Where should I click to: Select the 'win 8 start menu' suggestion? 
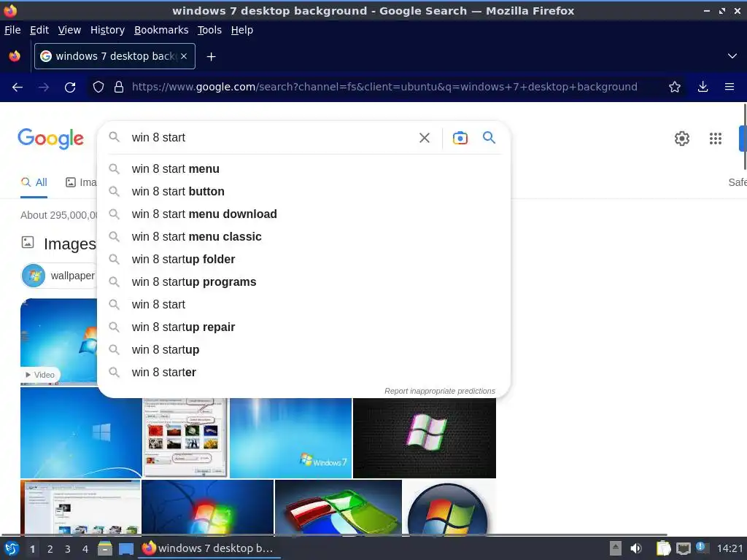[303, 169]
